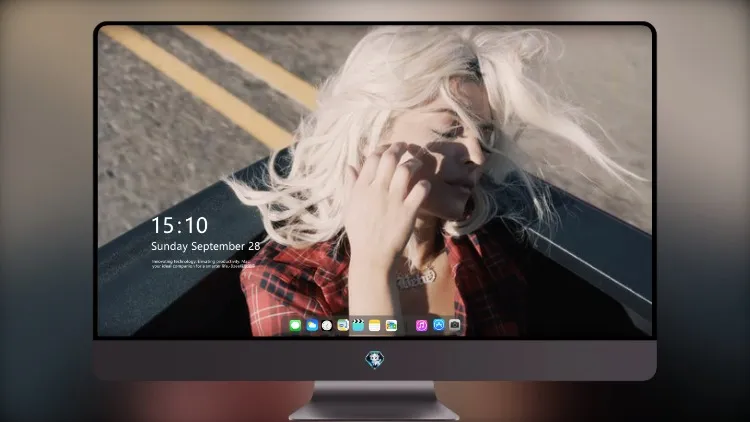Launch the Clock app from dock
Screen dimensions: 750x422
(x=327, y=326)
